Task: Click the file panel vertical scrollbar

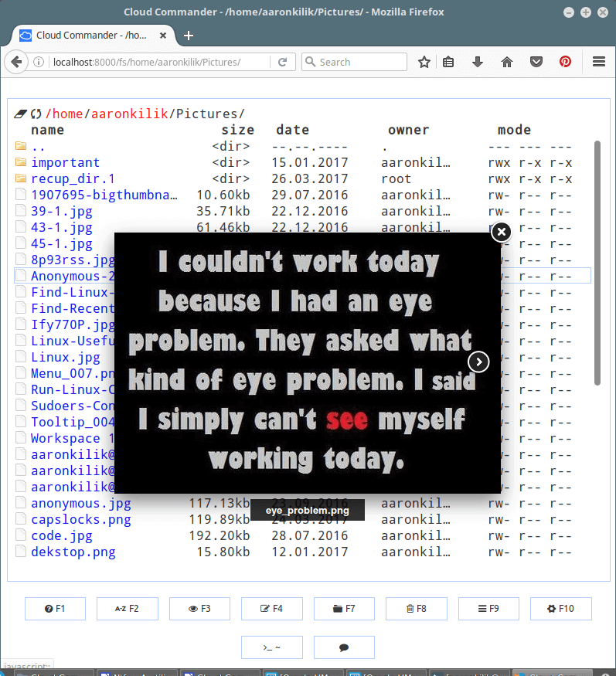Action: pyautogui.click(x=597, y=263)
